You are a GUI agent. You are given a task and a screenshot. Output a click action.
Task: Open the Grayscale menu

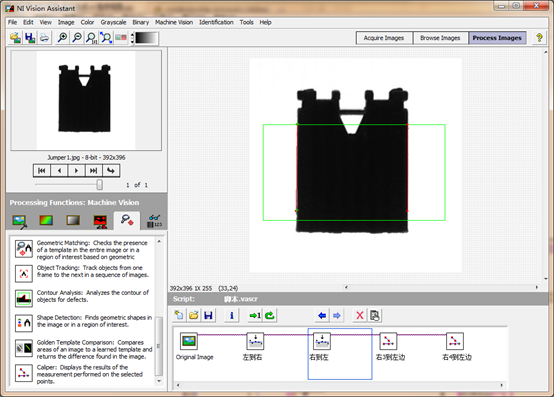coord(113,22)
